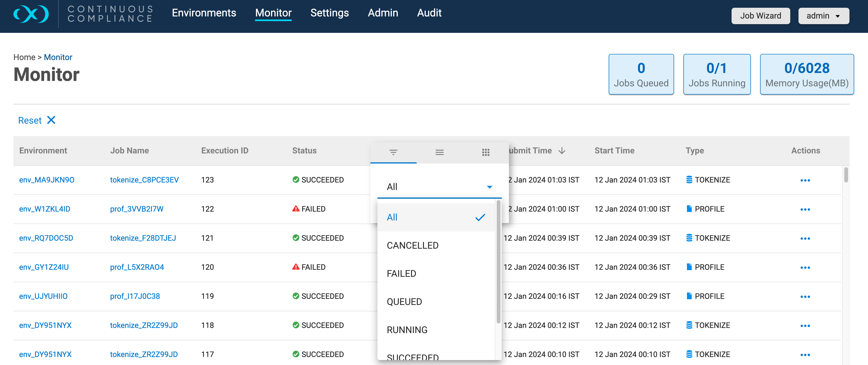868x365 pixels.
Task: Expand the admin user dropdown
Action: pyautogui.click(x=823, y=16)
